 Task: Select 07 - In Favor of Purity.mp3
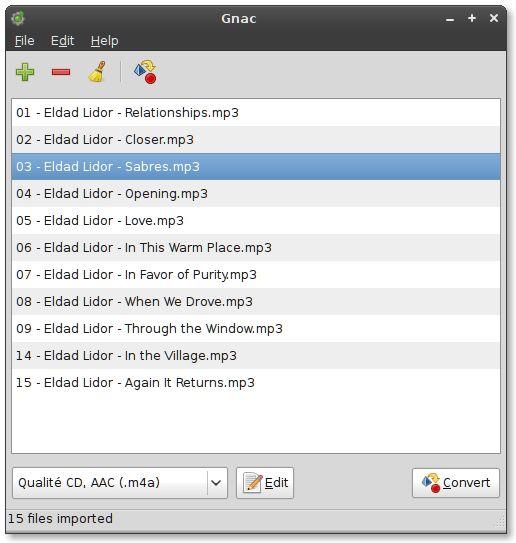point(256,275)
